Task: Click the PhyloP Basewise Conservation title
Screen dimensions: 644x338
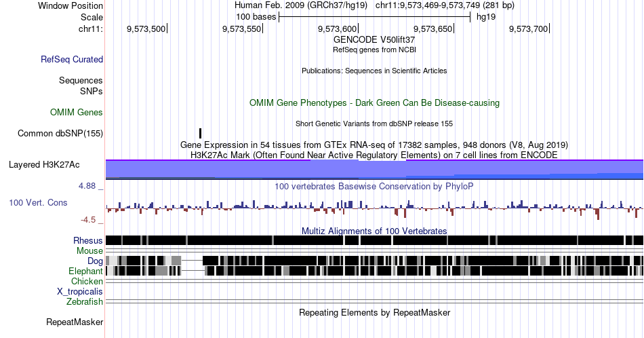Action: (x=374, y=186)
